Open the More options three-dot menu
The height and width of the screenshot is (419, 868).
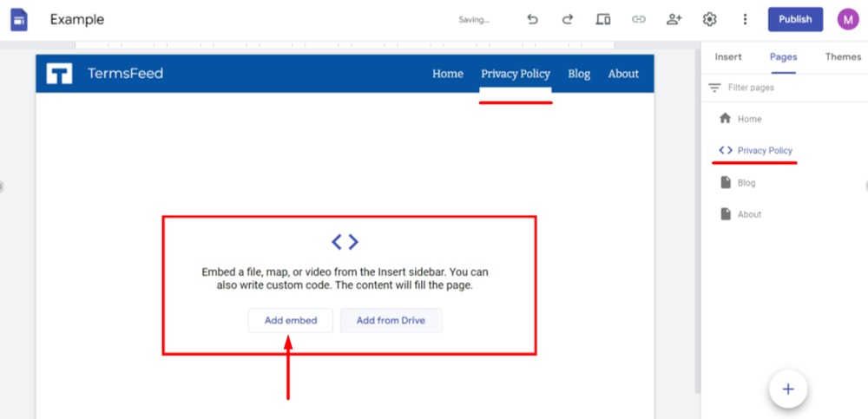745,19
